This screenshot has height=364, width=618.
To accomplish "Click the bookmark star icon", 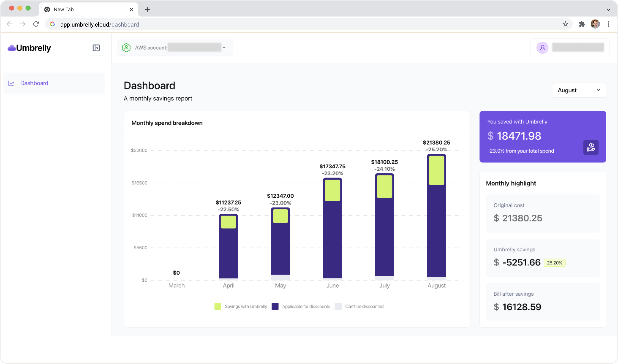I will [x=565, y=24].
